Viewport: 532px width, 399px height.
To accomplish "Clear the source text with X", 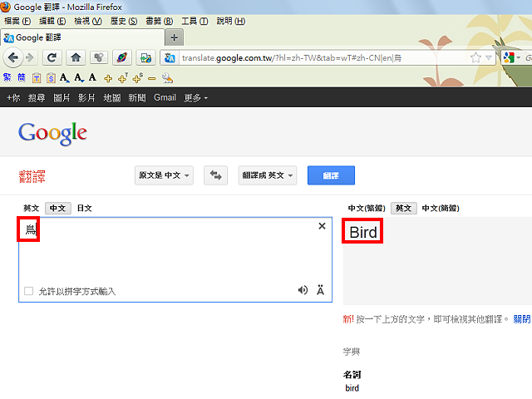I will point(322,226).
